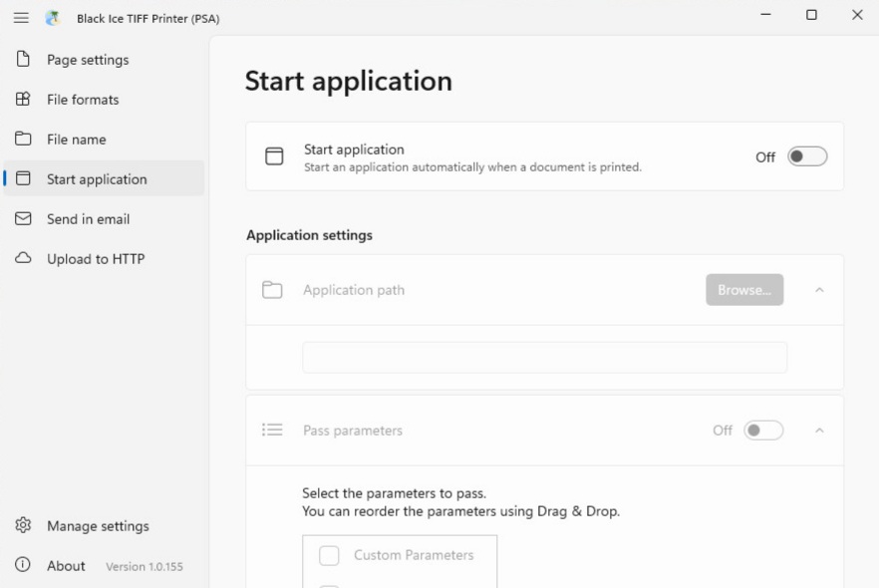Click the Black Ice app logo icon
The width and height of the screenshot is (879, 588).
53,18
